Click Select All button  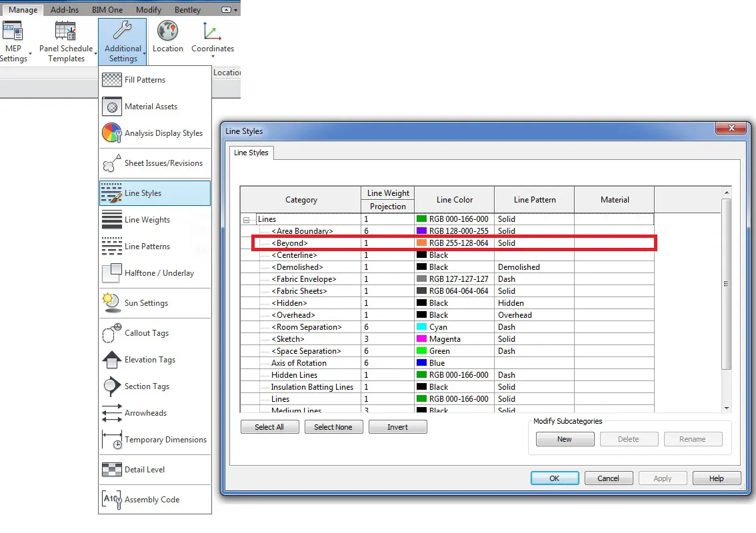(269, 427)
